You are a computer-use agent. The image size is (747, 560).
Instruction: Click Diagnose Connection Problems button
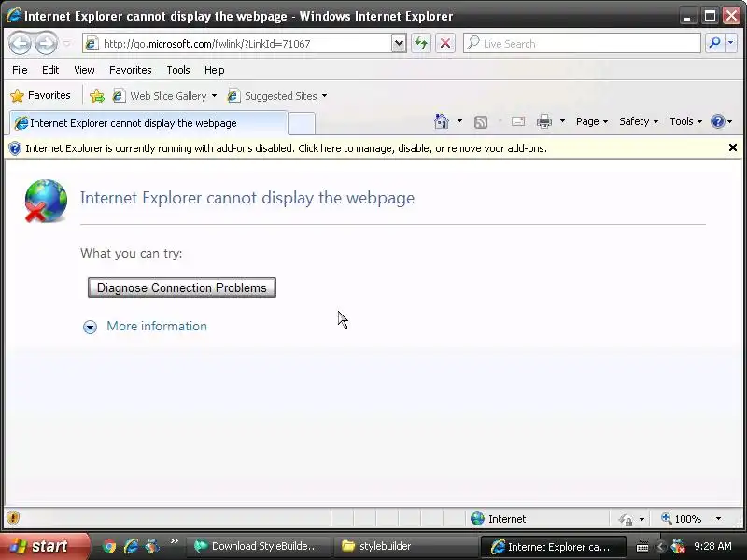(181, 287)
